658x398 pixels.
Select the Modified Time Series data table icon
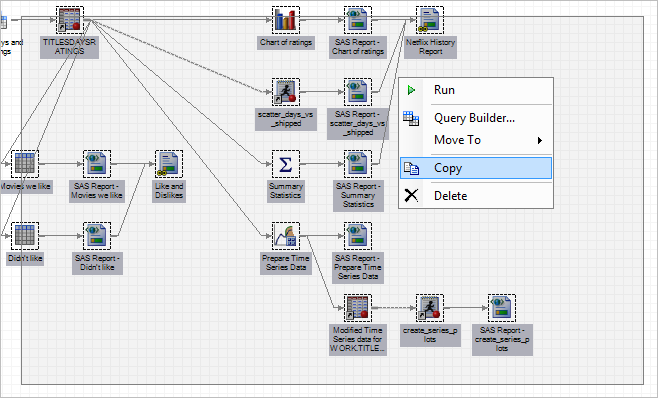tap(358, 308)
